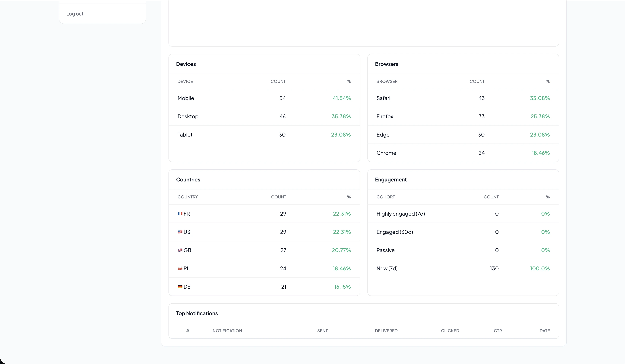Select the Mobile device row
Viewport: 625px width, 364px height.
click(x=264, y=98)
